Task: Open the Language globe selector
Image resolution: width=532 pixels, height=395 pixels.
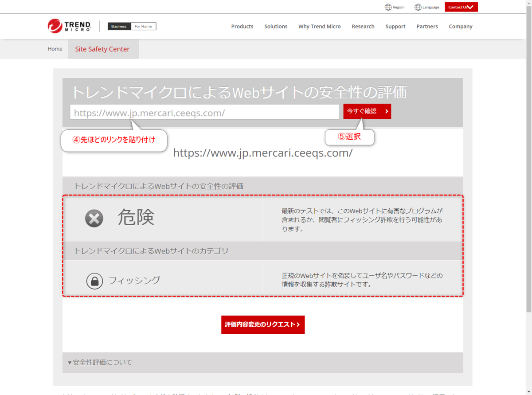Action: (x=427, y=7)
